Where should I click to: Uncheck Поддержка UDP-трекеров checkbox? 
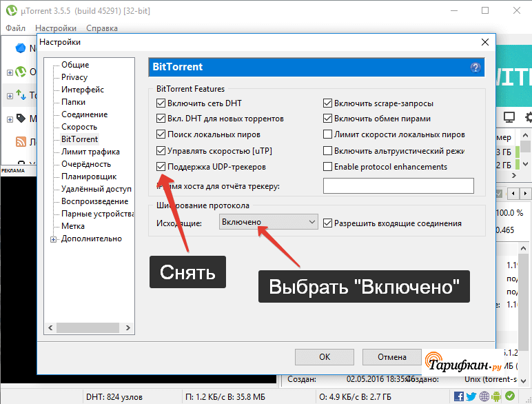click(x=161, y=166)
